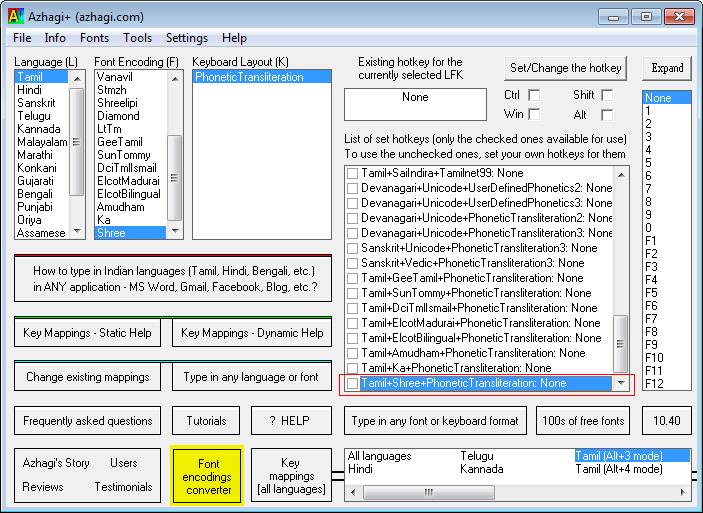
Task: Click Change existing mappings button
Action: (87, 377)
